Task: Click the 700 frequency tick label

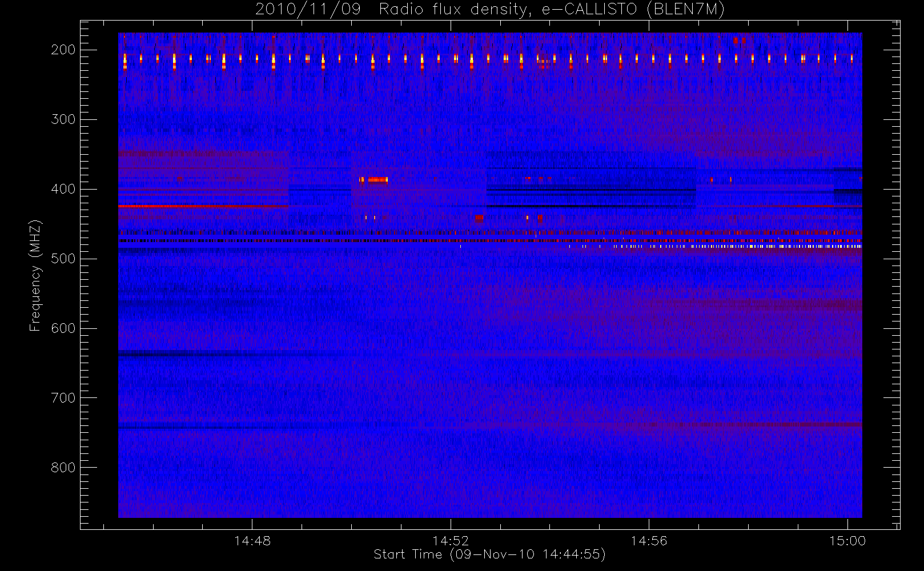Action: click(x=63, y=398)
